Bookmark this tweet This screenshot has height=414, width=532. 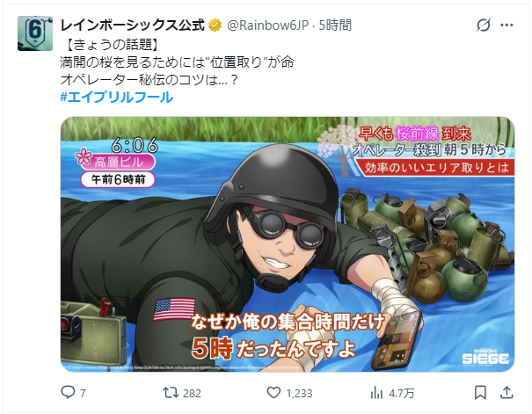coord(480,393)
